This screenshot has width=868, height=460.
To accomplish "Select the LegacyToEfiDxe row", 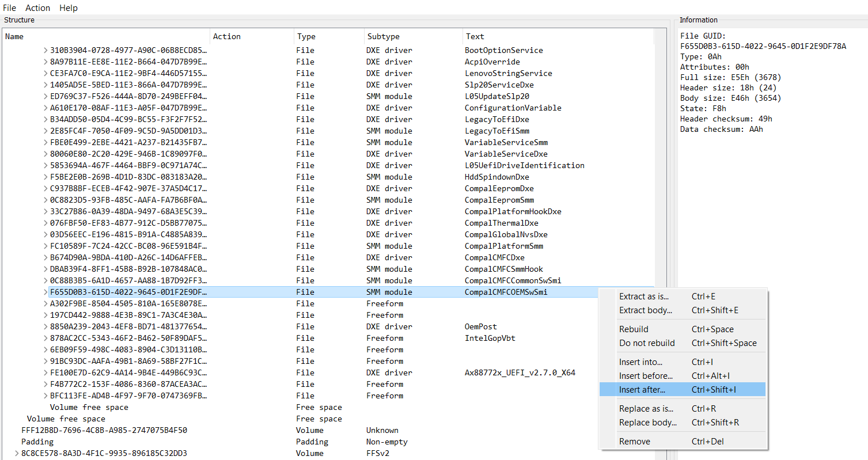I will click(328, 119).
